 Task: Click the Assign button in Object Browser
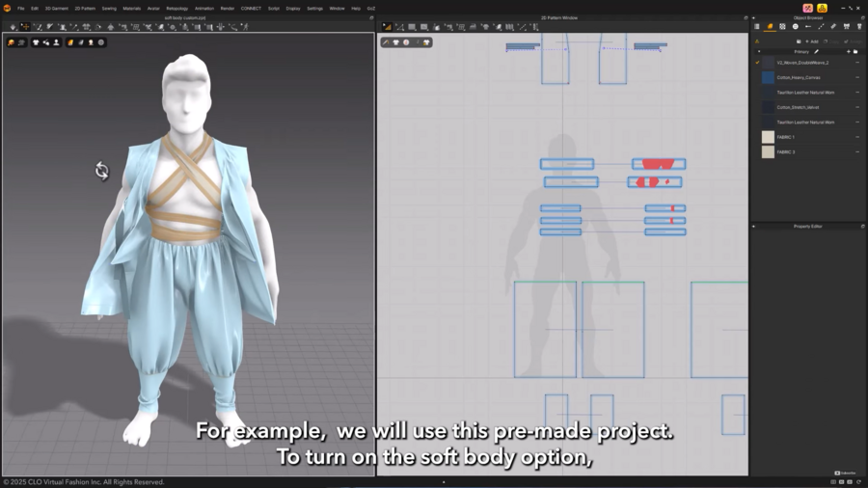pos(854,41)
